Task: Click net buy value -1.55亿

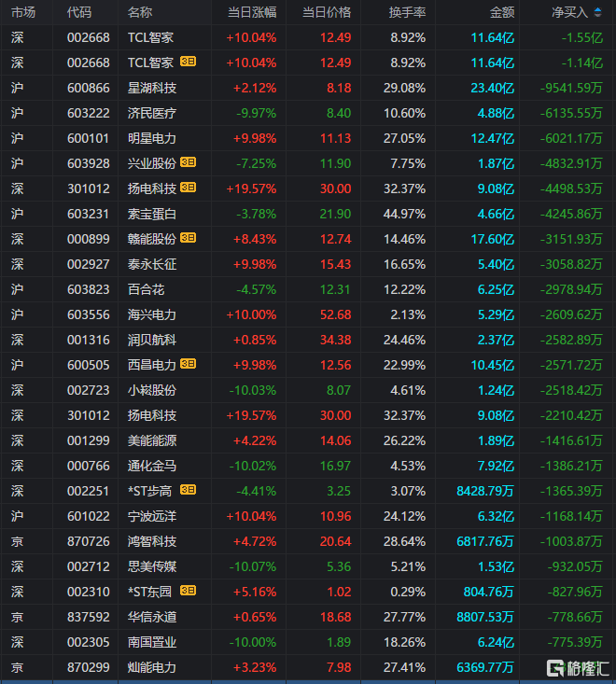Action: [x=582, y=38]
